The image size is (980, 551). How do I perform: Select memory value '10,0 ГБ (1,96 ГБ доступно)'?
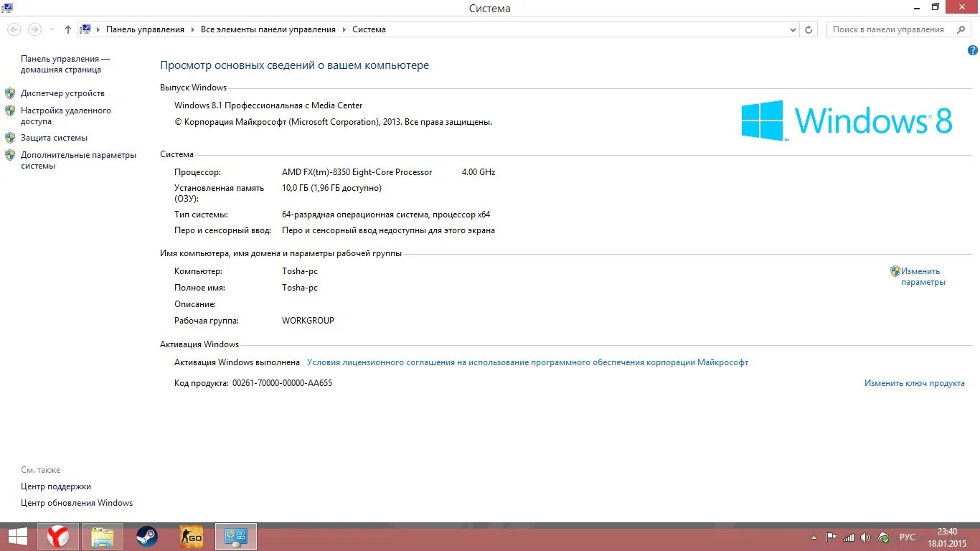[331, 188]
